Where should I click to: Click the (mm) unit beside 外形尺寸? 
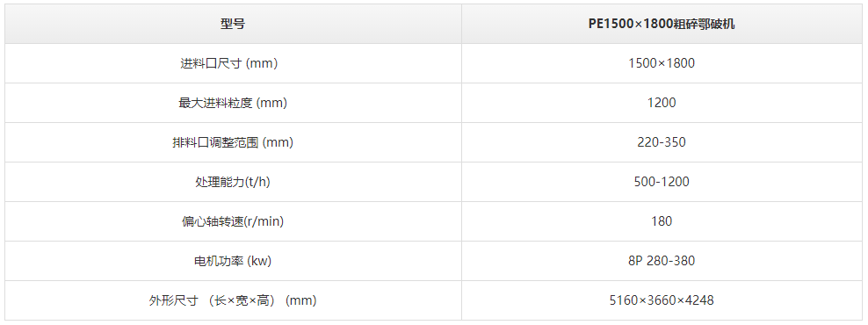pos(302,300)
